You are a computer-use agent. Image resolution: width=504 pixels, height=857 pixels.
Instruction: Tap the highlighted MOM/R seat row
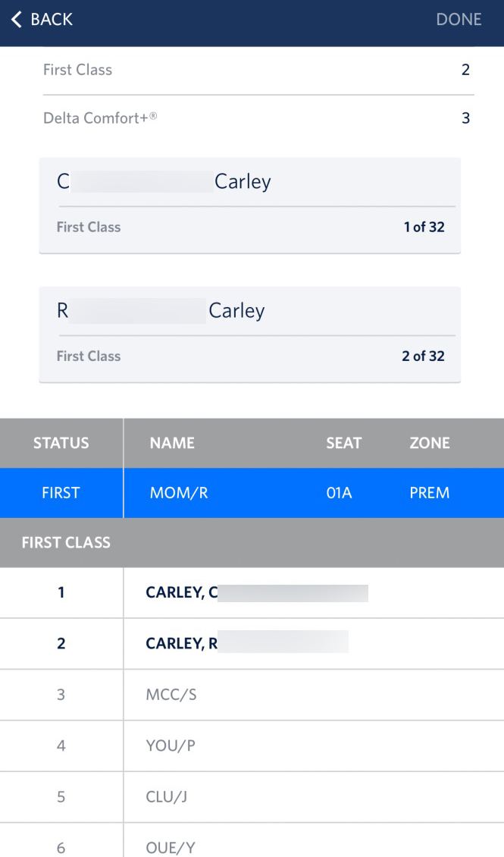point(252,493)
